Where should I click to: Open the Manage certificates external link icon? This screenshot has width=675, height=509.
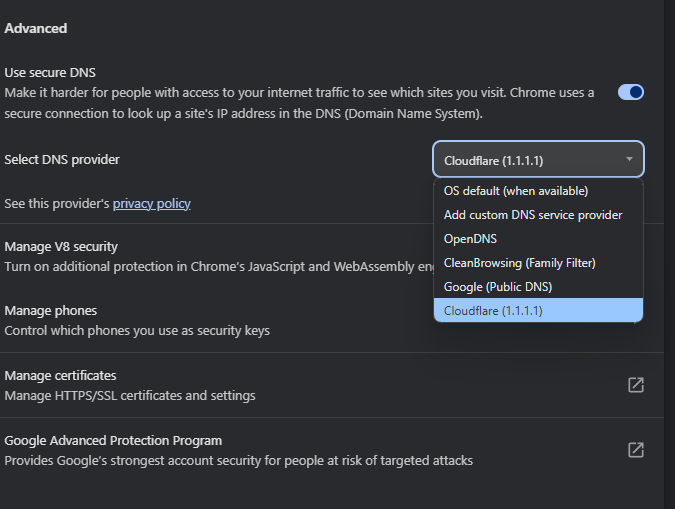pyautogui.click(x=635, y=385)
